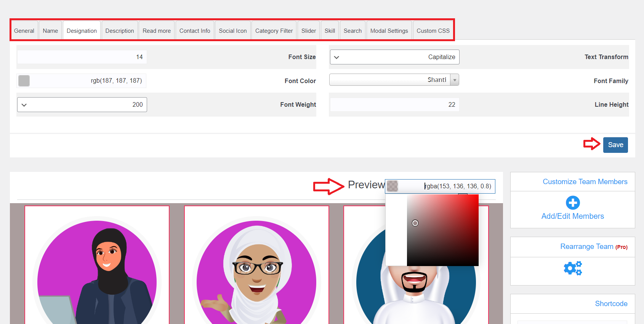Click the checkered rgba preview color swatch
Screen dimensions: 644x324
coord(392,186)
